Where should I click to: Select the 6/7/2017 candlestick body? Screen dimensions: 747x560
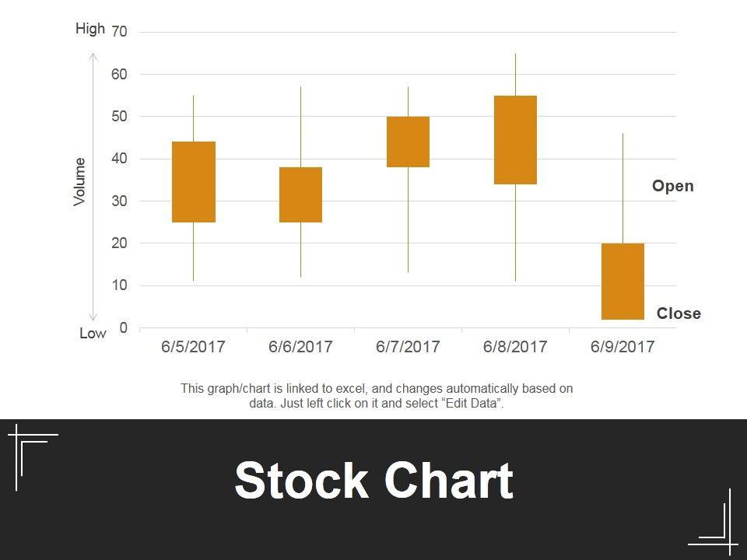(x=408, y=142)
